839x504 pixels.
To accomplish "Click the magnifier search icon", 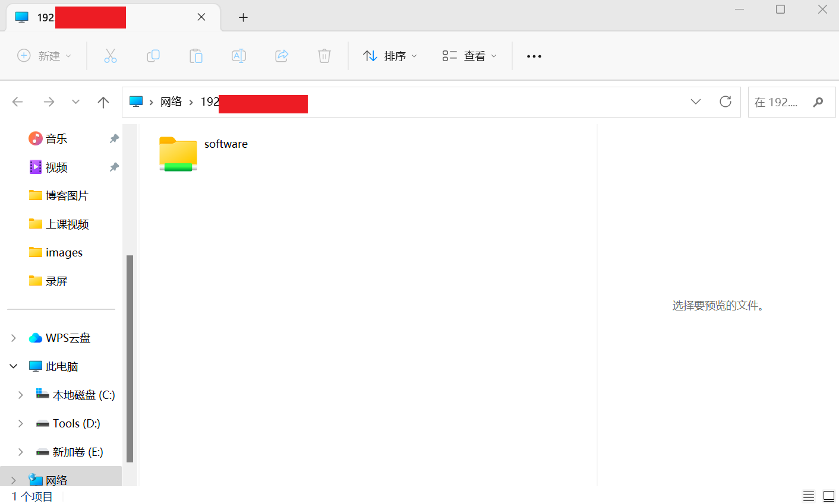I will (x=818, y=102).
